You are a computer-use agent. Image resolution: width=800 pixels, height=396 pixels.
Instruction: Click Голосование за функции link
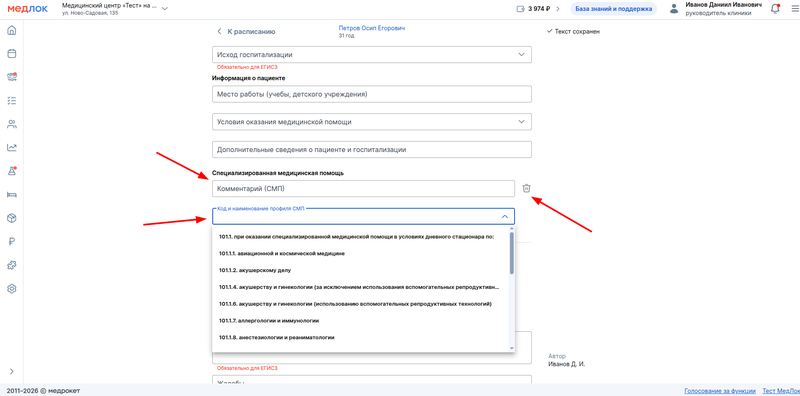(x=720, y=391)
